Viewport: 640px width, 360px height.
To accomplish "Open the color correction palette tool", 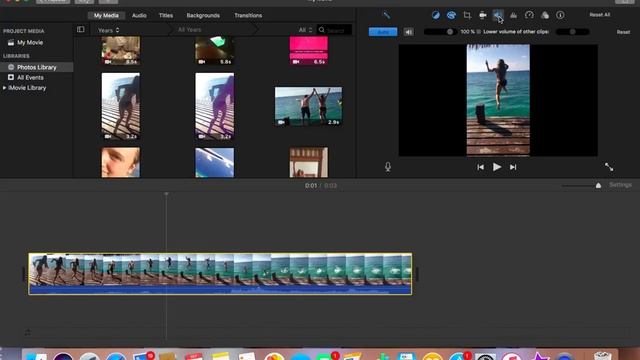I will [451, 16].
